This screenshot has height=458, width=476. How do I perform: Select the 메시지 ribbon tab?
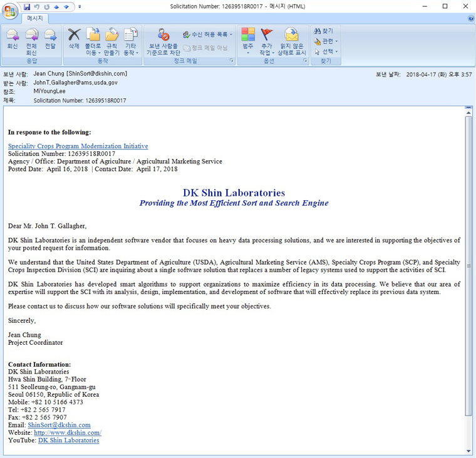pos(34,19)
